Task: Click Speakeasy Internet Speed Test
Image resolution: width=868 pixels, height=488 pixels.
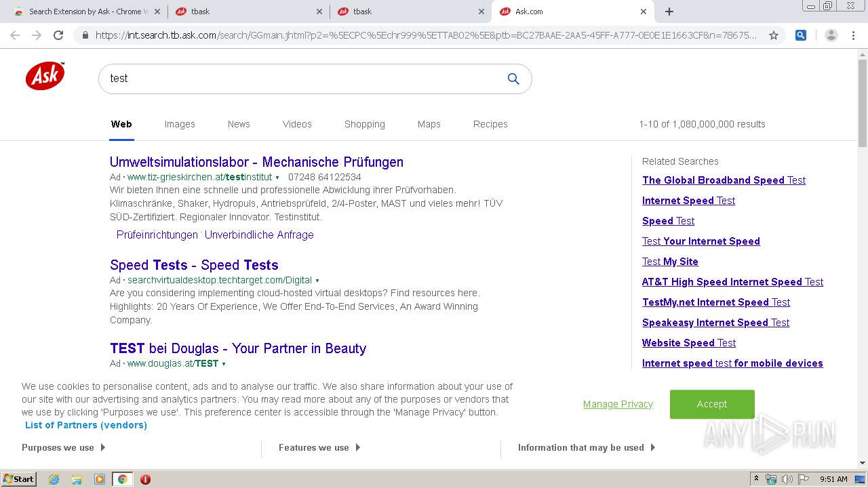Action: coord(715,323)
